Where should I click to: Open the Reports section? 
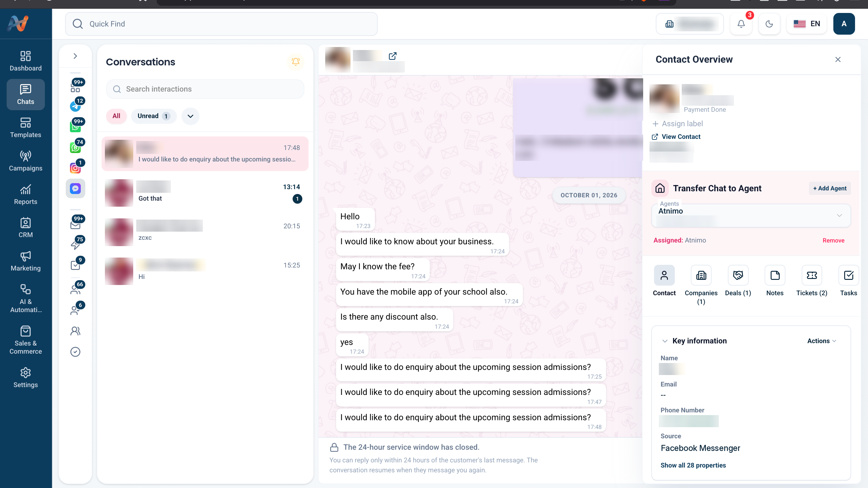26,194
